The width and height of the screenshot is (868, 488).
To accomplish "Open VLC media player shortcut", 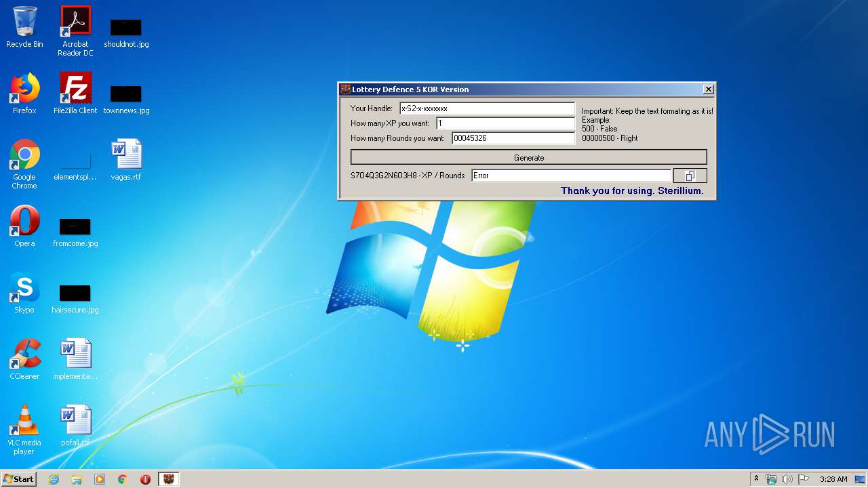I will [24, 430].
